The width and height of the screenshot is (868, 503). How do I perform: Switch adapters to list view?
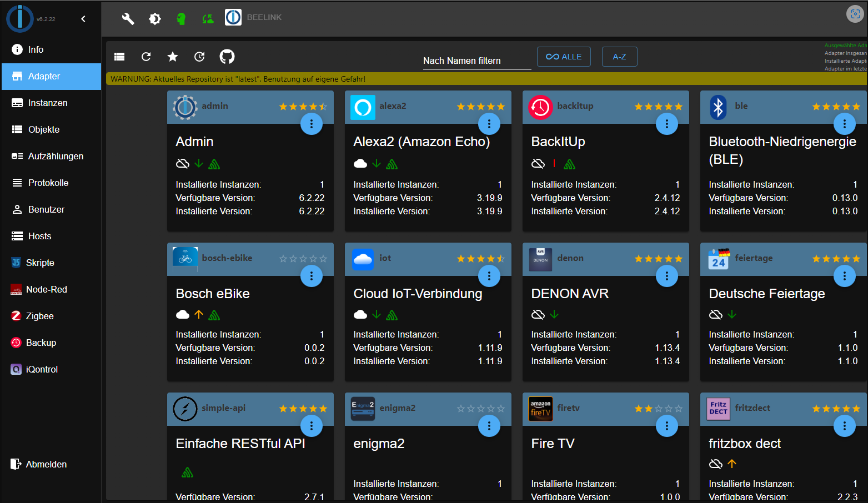click(x=119, y=56)
